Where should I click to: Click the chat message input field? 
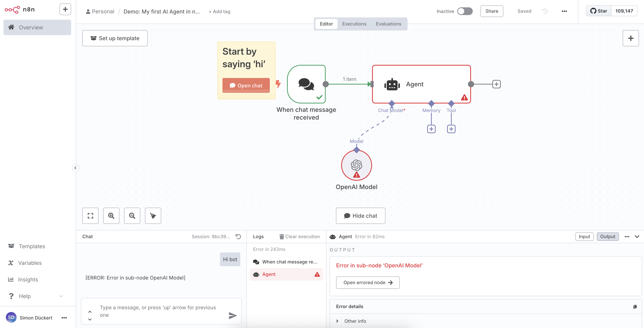(161, 311)
